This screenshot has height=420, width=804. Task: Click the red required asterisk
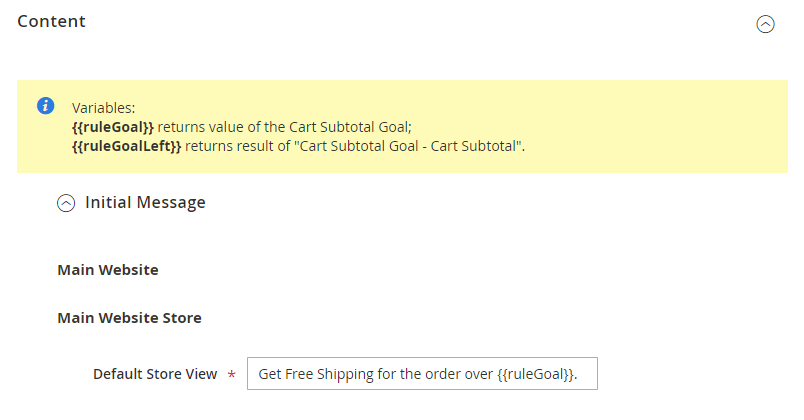pyautogui.click(x=232, y=375)
